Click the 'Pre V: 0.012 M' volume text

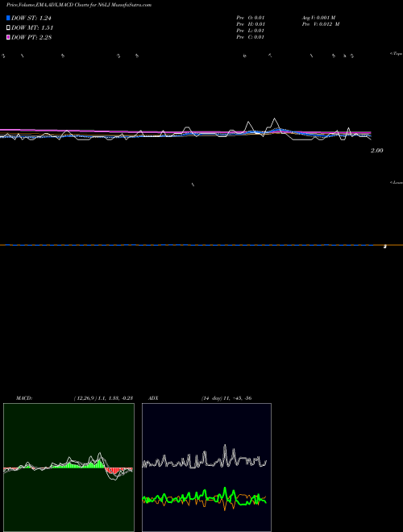[321, 24]
